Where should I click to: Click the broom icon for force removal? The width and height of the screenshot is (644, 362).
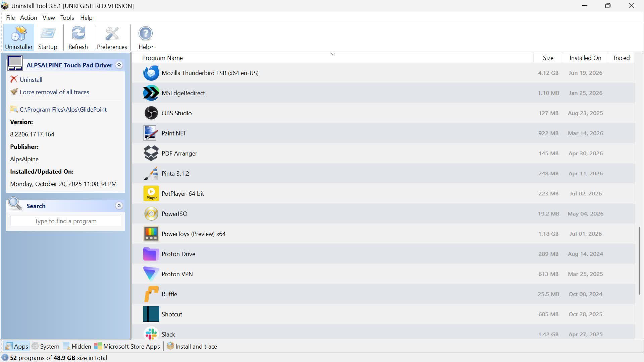pos(14,92)
